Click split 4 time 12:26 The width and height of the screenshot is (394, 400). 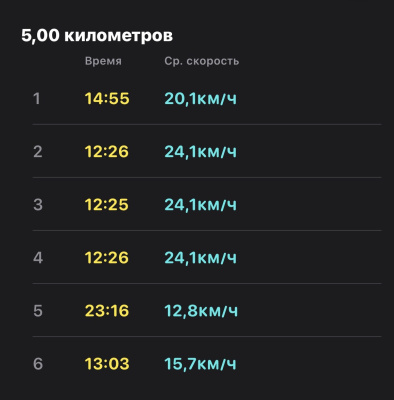(x=107, y=257)
